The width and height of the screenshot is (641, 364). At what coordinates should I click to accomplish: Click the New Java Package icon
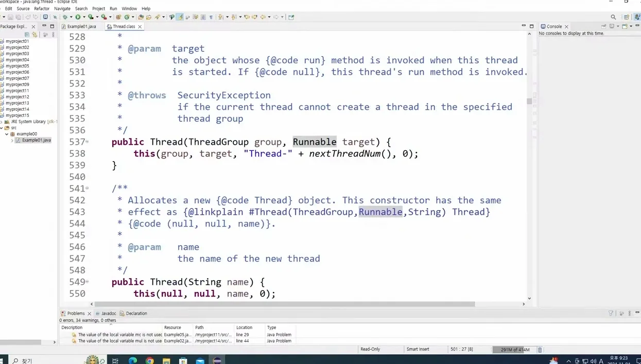(118, 17)
